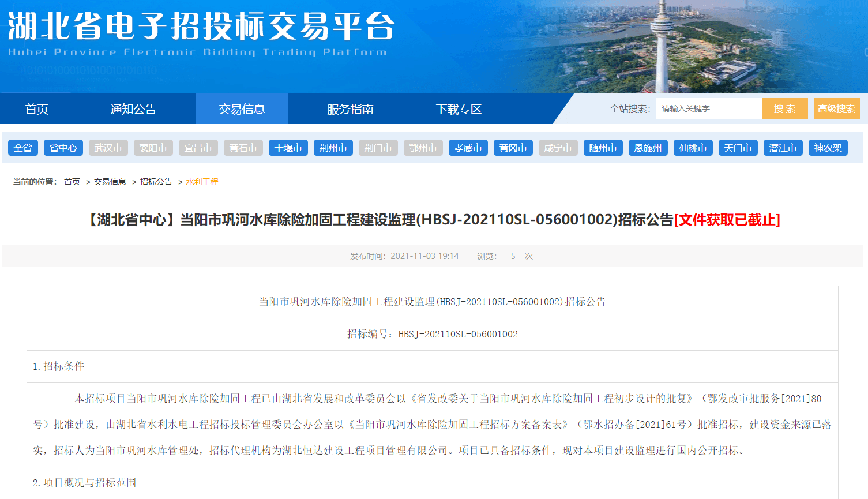Click the 招标公告 breadcrumb link
The image size is (868, 499).
(x=156, y=182)
